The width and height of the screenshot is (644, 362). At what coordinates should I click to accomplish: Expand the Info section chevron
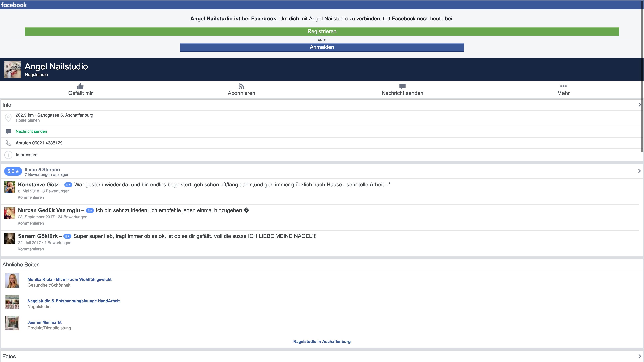[639, 105]
